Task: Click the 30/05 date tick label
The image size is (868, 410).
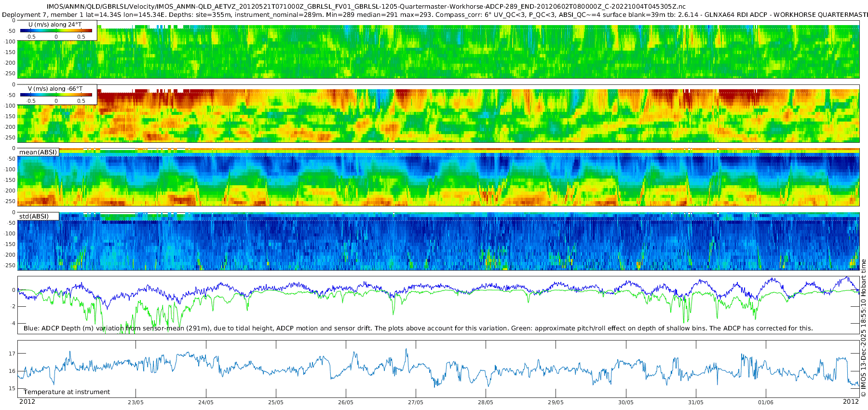Action: click(x=625, y=402)
